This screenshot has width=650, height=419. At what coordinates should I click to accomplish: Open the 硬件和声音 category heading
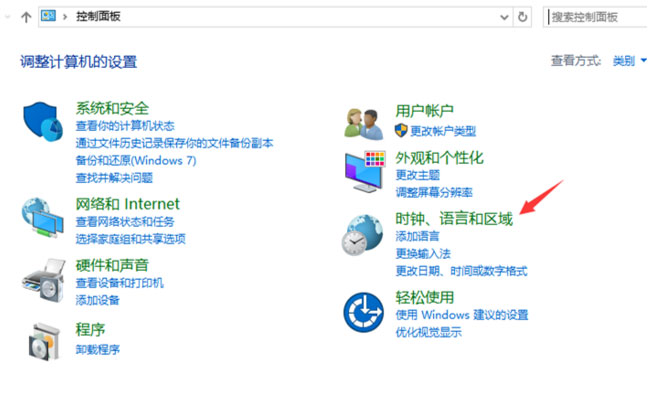pyautogui.click(x=112, y=265)
